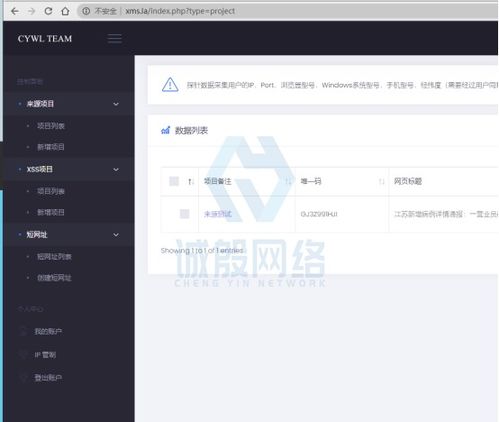Click the browser back arrow
499x422 pixels.
click(15, 11)
